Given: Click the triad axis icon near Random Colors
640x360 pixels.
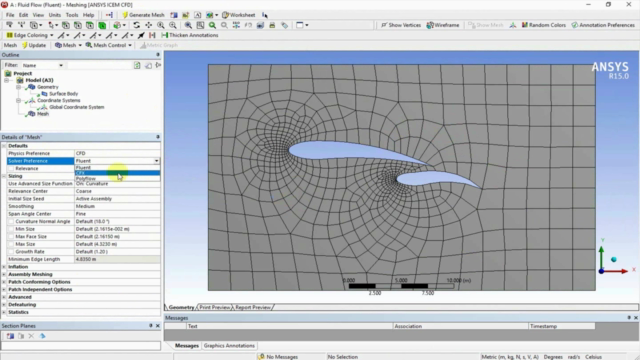Looking at the screenshot, I should (513, 25).
